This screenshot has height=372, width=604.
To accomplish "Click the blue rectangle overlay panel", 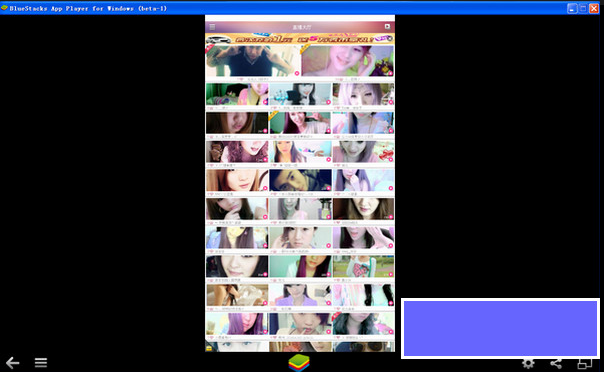I will [x=500, y=328].
